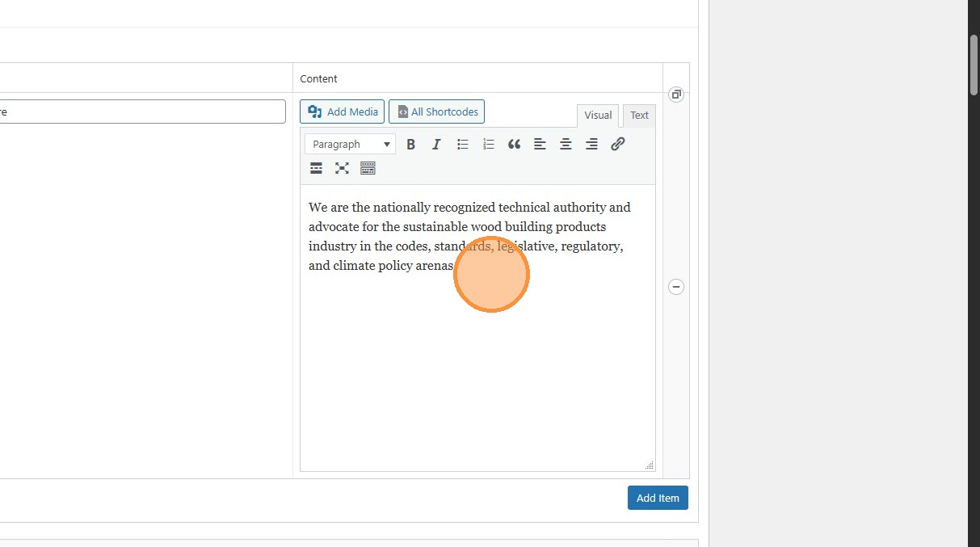
Task: Click the Add Item button
Action: 658,498
